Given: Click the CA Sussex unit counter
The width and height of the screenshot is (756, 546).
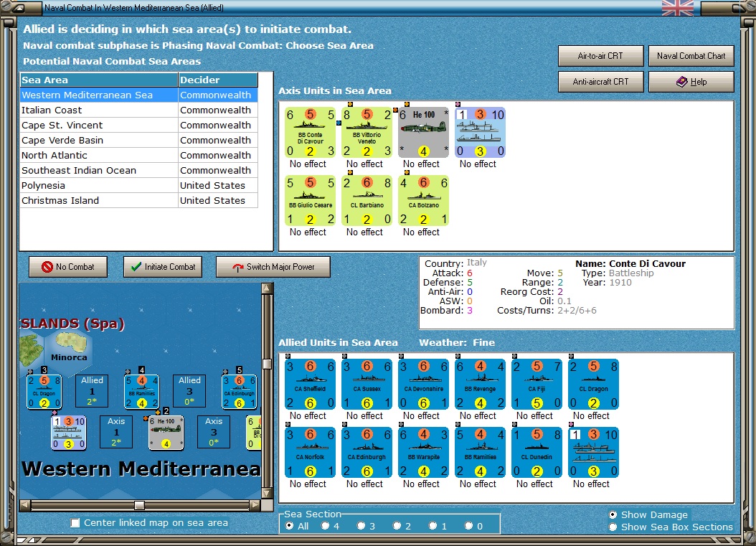Looking at the screenshot, I should coord(367,385).
